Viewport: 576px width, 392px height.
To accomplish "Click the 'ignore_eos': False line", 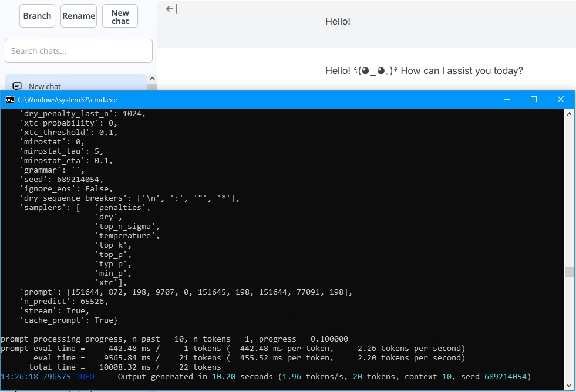I will (66, 189).
